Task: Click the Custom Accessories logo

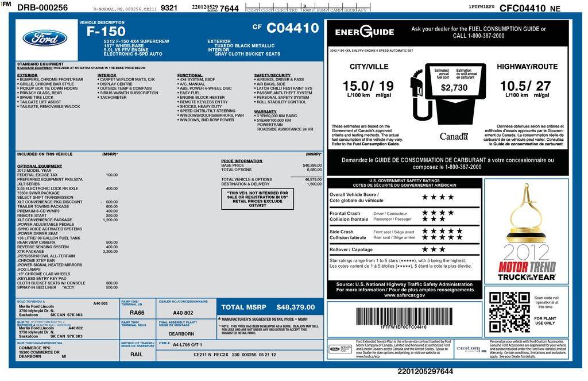Action: [471, 349]
